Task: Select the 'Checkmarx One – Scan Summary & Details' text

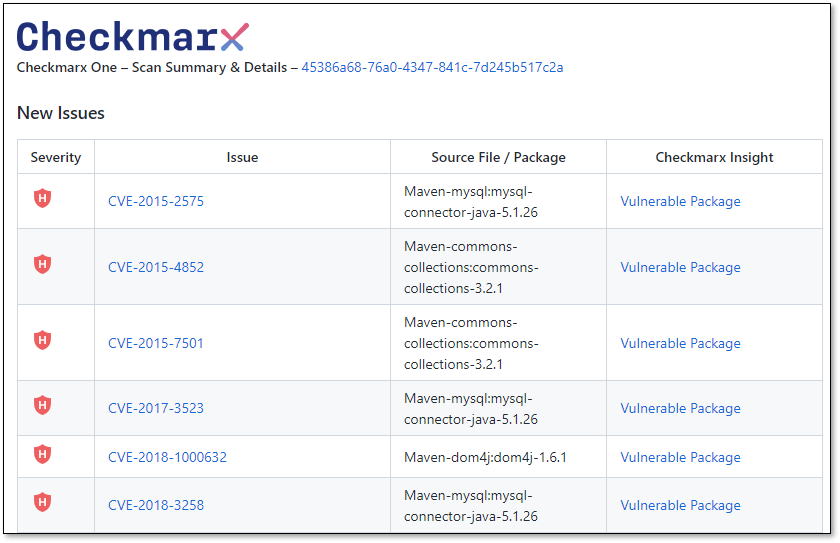Action: 152,67
